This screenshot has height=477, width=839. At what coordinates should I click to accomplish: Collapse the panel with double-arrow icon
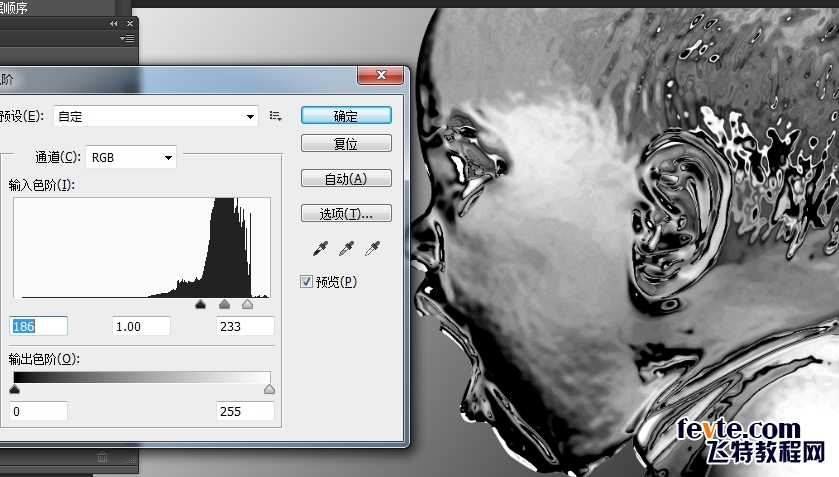(x=113, y=24)
